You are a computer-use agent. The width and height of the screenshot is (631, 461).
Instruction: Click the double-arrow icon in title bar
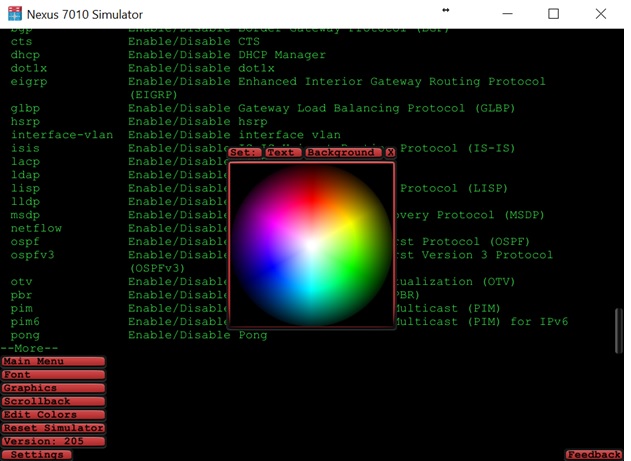(445, 10)
